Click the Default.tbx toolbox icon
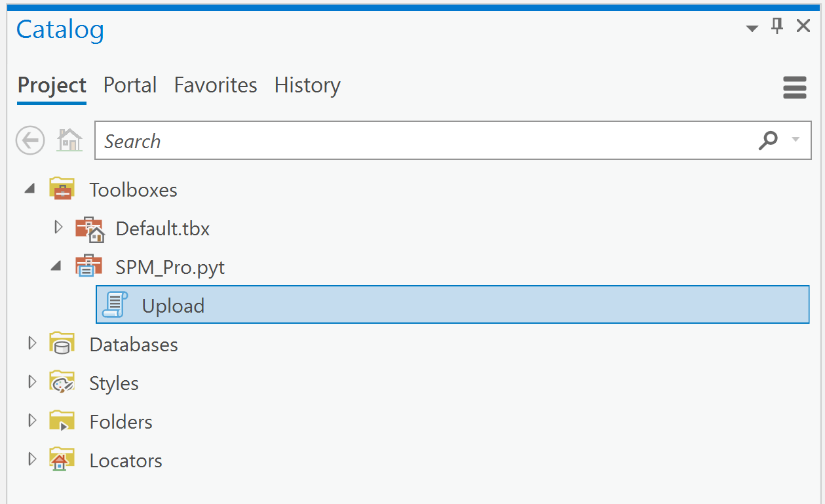The width and height of the screenshot is (825, 504). tap(90, 229)
